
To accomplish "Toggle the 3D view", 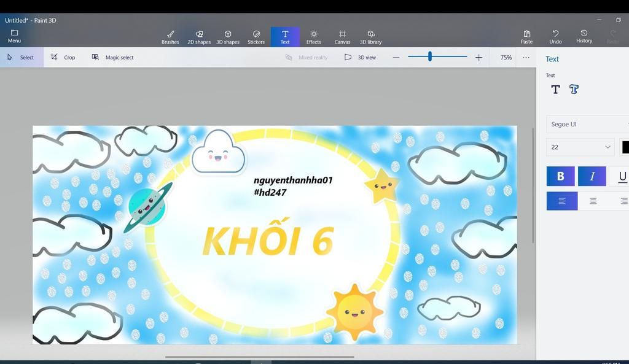I will click(360, 57).
